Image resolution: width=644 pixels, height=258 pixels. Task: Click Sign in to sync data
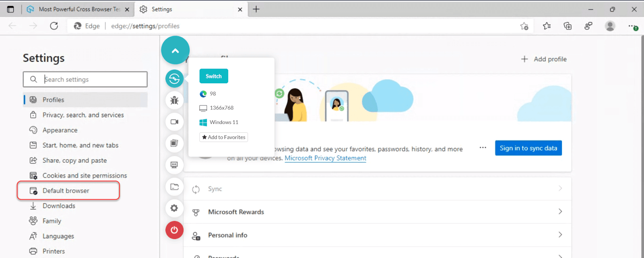click(528, 148)
